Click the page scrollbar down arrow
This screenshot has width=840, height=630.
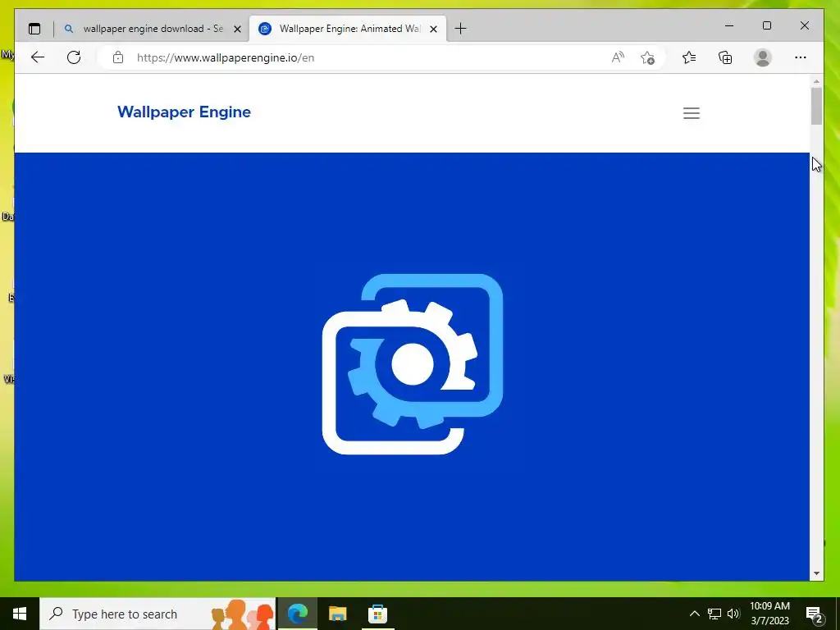click(816, 573)
